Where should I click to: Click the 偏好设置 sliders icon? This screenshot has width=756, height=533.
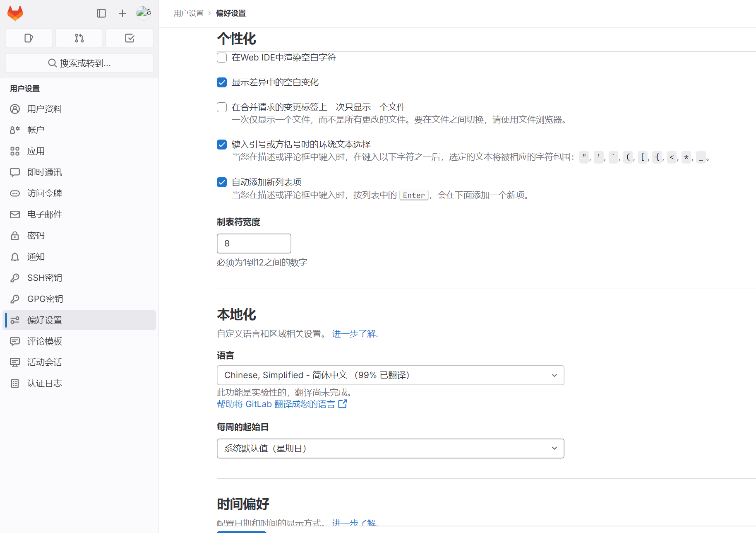tap(15, 320)
